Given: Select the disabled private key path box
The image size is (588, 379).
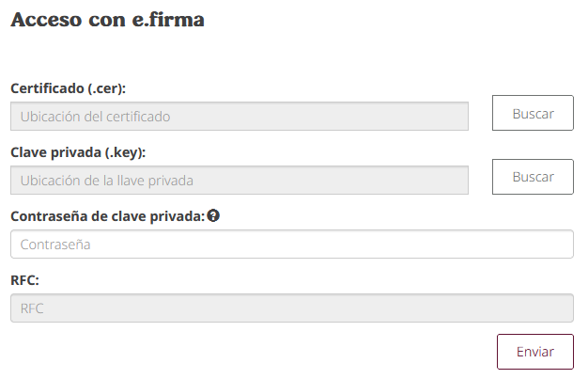Looking at the screenshot, I should coord(240,181).
